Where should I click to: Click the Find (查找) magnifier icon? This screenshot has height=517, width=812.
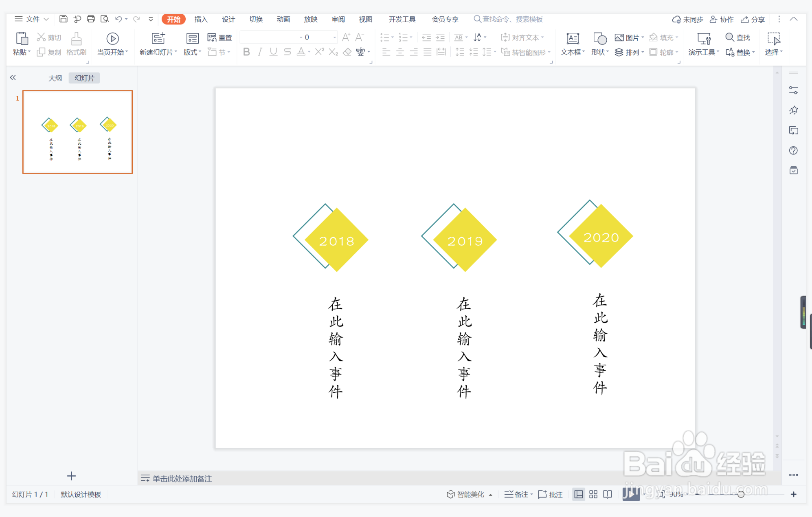pyautogui.click(x=729, y=37)
